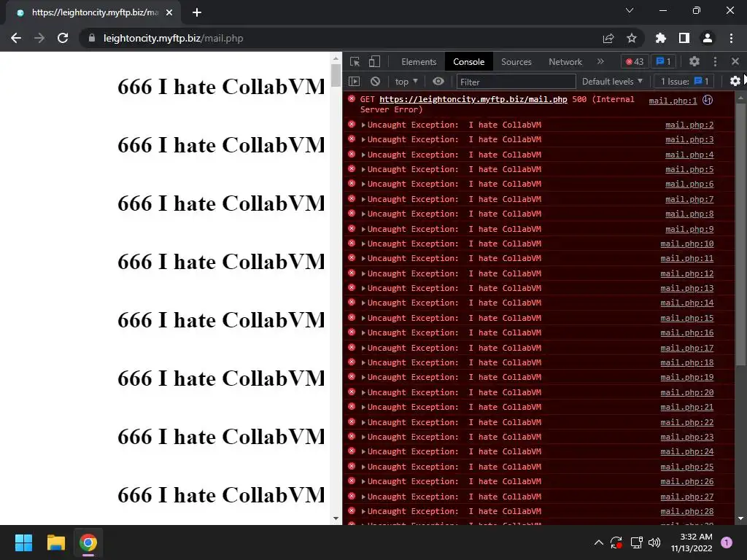Open the clock showing 3:32 AM
Screen dimensions: 747x560
click(692, 542)
